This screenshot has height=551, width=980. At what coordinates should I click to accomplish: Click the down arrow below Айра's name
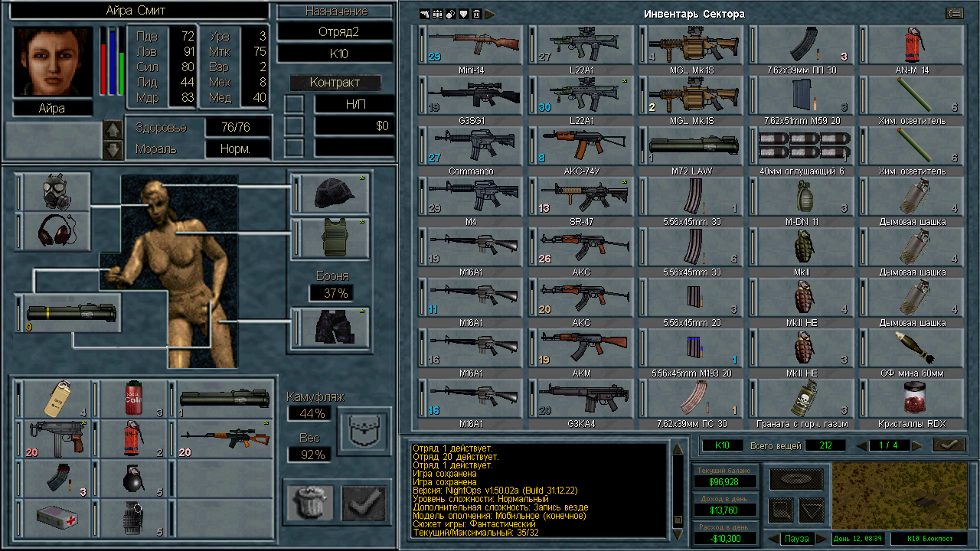pyautogui.click(x=113, y=149)
